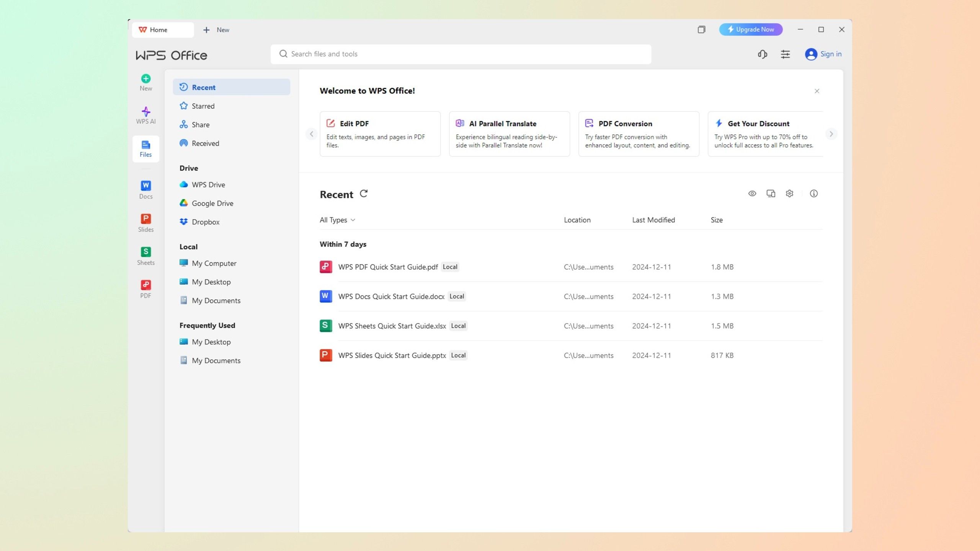Click the multi-device icon in Recent toolbar

pos(771,194)
